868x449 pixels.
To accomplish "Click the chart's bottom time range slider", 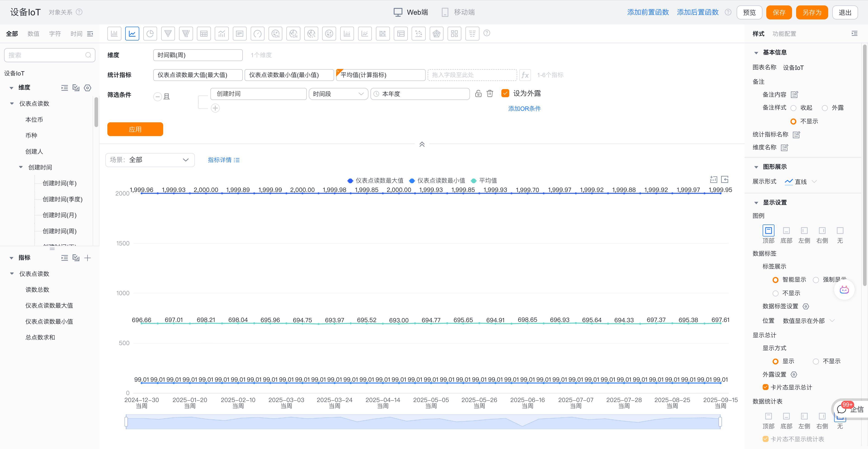I will click(x=423, y=422).
